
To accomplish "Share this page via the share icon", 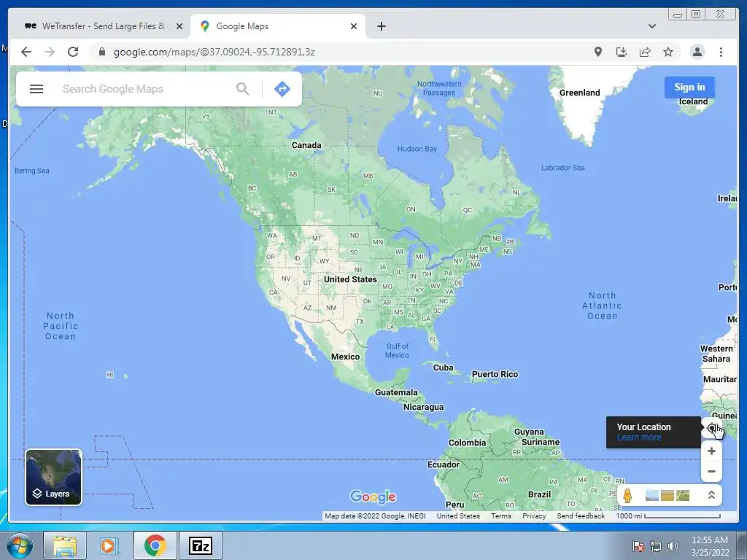I will point(645,52).
